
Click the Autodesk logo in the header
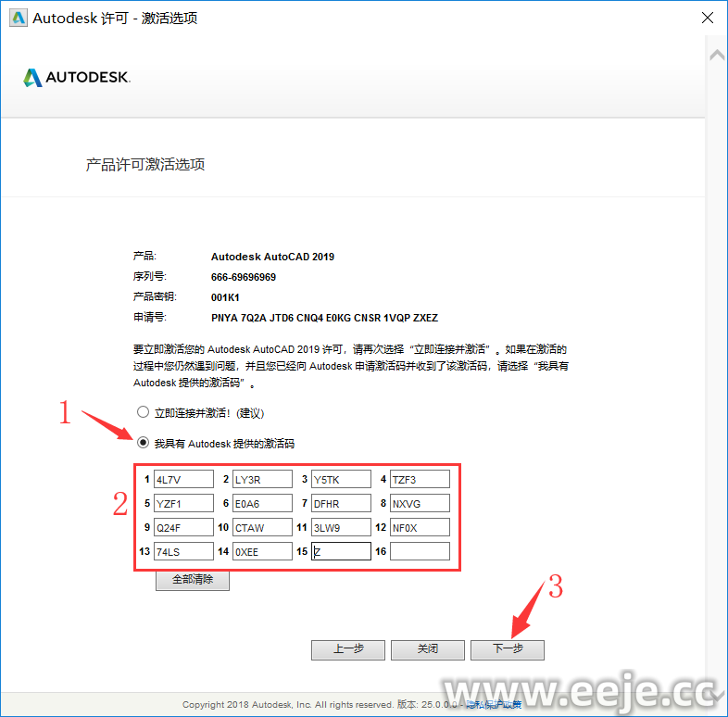tap(77, 78)
